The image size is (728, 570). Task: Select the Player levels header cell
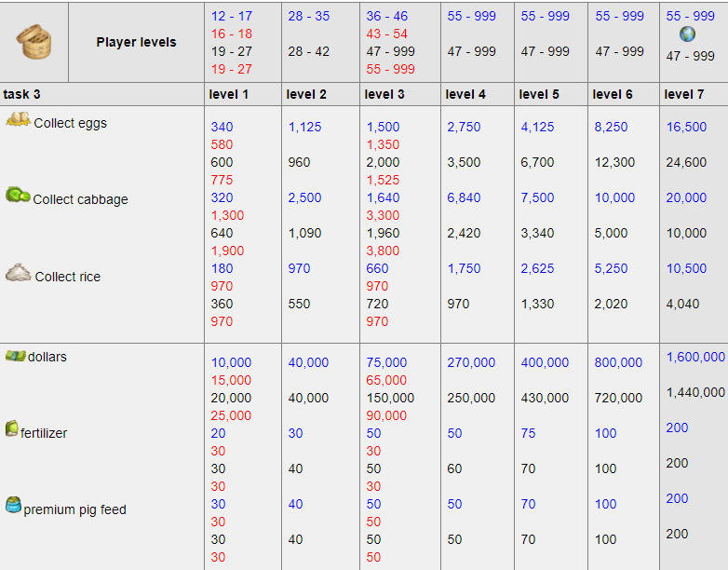[x=136, y=42]
